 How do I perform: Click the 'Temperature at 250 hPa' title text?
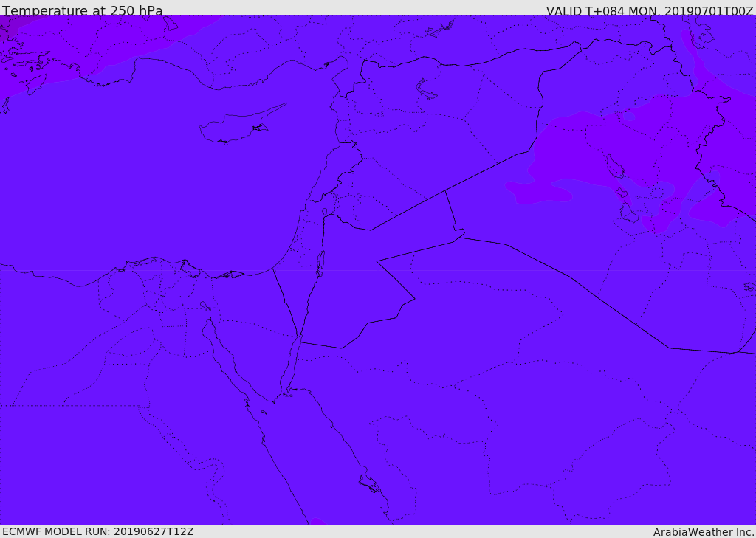[x=83, y=10]
